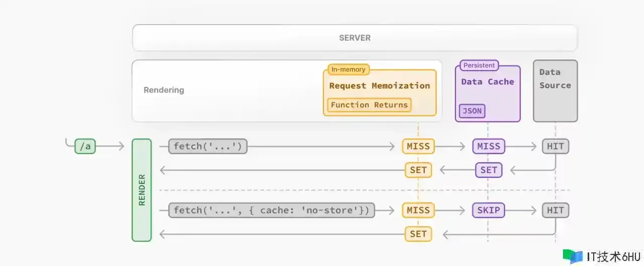Click the Rendering label text
644x266 pixels.
tap(164, 90)
